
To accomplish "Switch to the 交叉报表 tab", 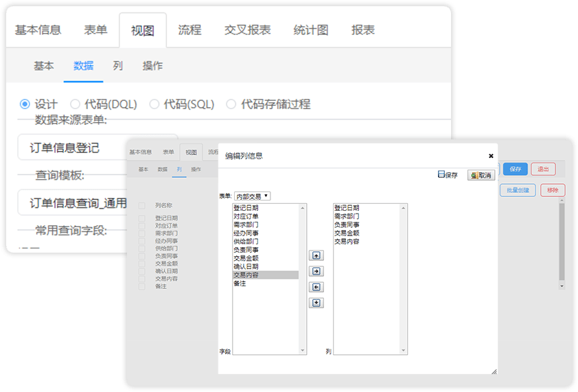I will [x=247, y=30].
